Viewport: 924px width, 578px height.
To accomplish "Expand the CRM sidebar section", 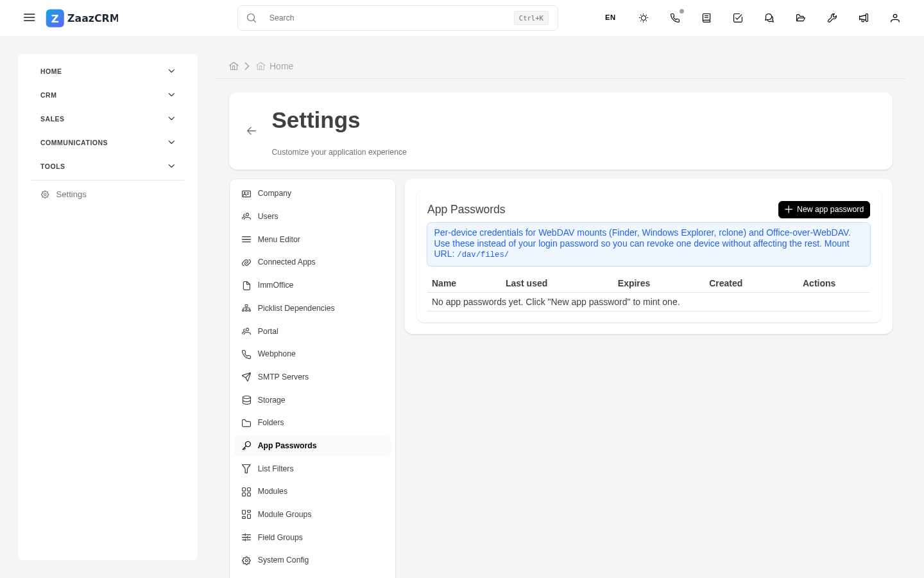I will click(108, 95).
